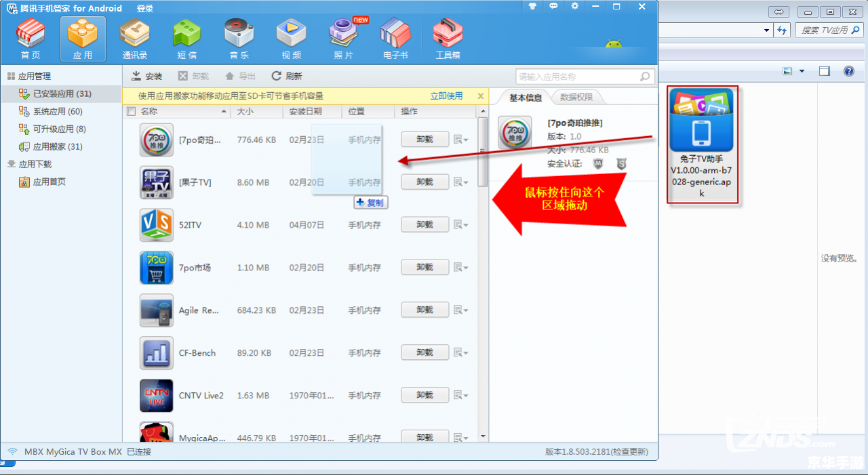The image size is (868, 475).
Task: Open the dropdown beside 卸载 for [果子TV]
Action: pos(461,182)
